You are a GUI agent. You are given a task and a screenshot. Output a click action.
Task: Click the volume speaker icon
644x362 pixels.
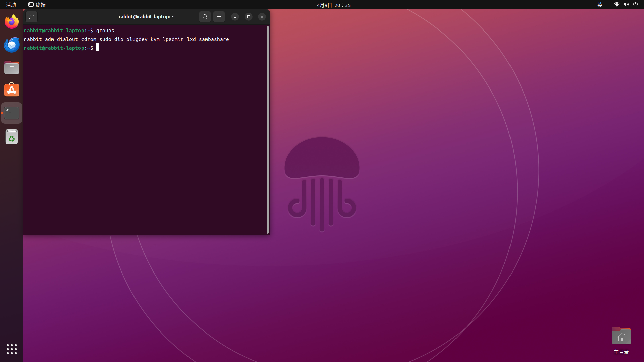[x=626, y=5]
